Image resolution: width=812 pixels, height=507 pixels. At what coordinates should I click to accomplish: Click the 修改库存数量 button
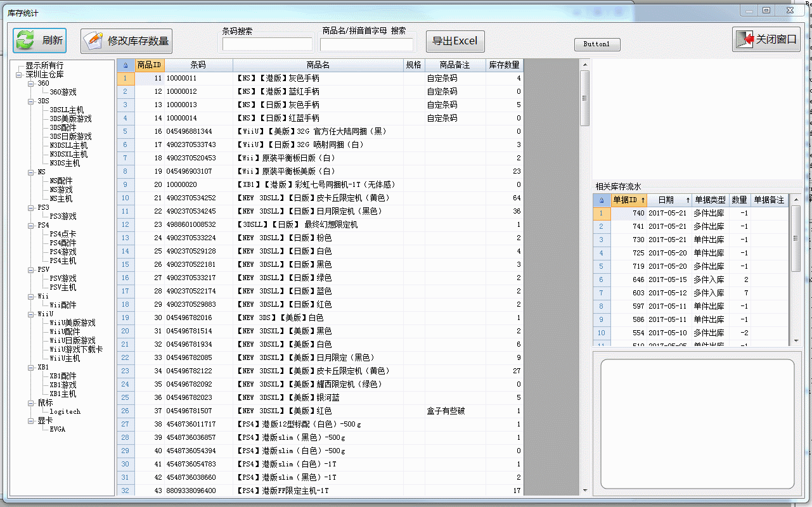pos(126,41)
